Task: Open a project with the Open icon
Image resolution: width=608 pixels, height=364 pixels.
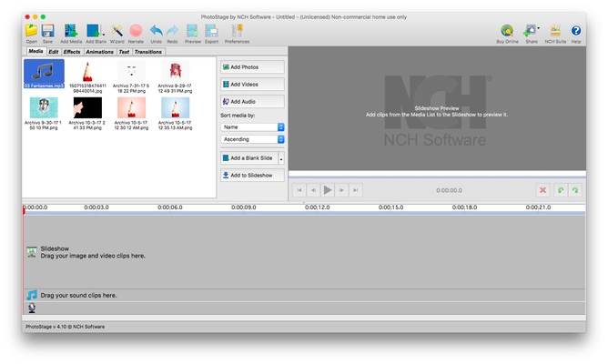Action: coord(32,33)
